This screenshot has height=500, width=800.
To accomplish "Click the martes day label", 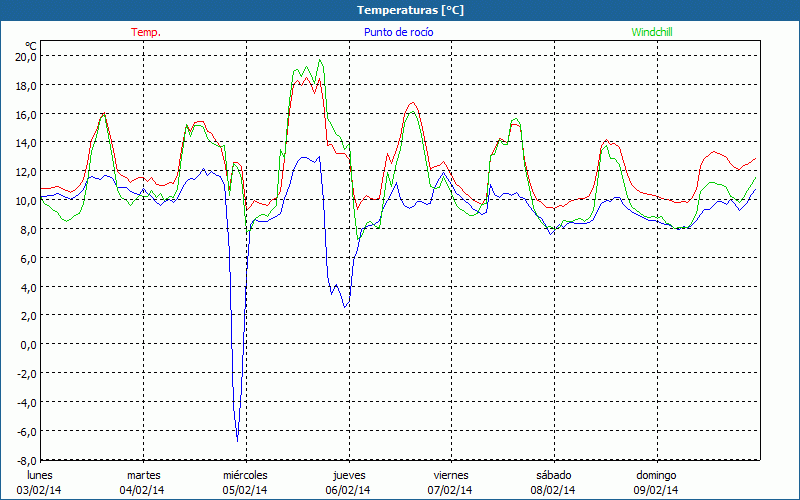I will click(x=143, y=474).
